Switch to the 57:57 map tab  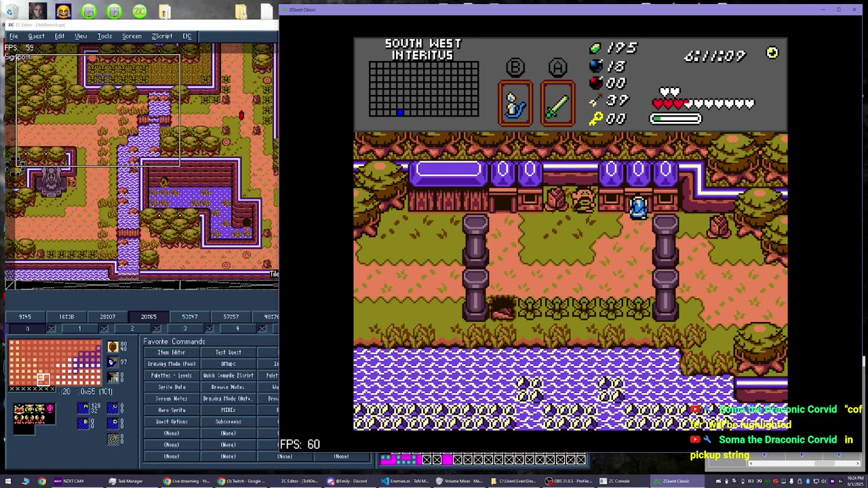tap(231, 317)
